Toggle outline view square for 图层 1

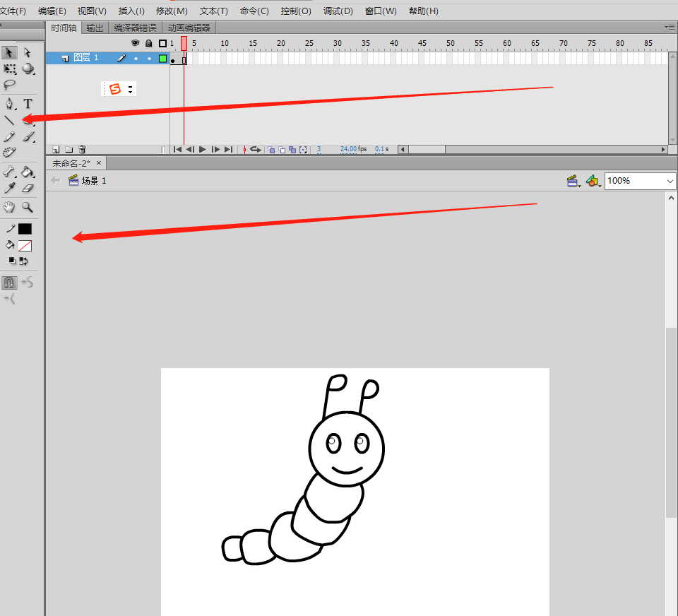pos(162,59)
